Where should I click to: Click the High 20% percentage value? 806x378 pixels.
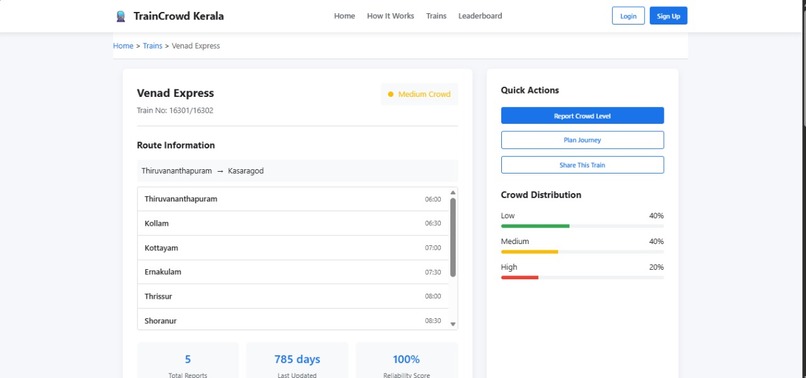(x=656, y=267)
